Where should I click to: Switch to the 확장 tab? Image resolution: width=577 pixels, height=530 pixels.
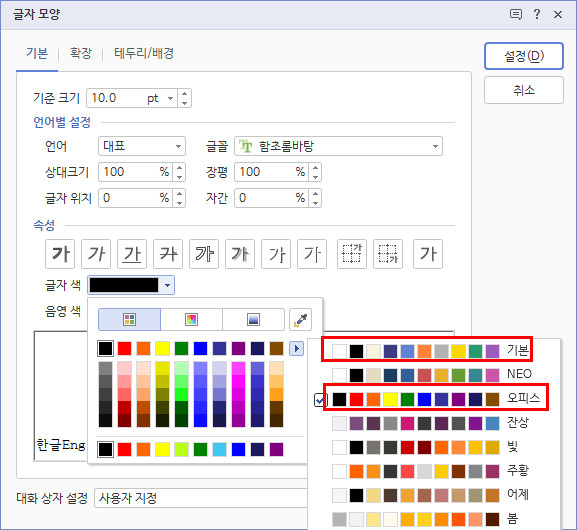click(81, 53)
